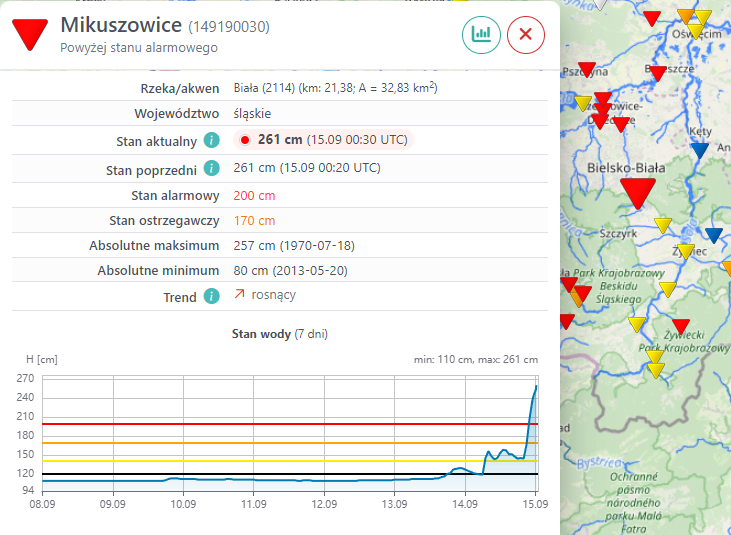
Task: Close the Mikuszowice station panel
Action: click(x=526, y=34)
